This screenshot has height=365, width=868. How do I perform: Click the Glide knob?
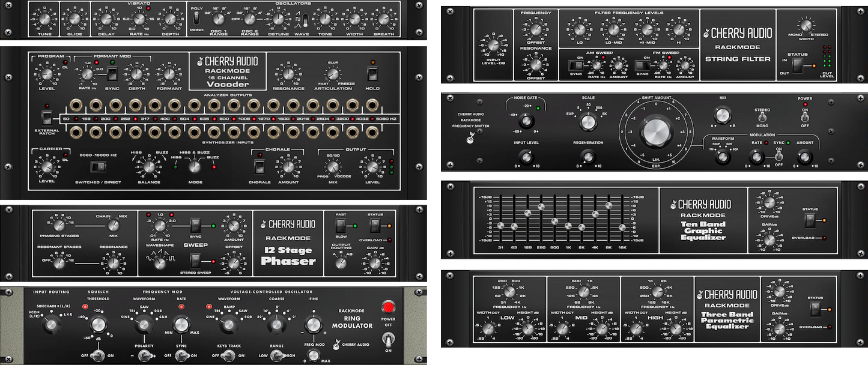point(75,18)
